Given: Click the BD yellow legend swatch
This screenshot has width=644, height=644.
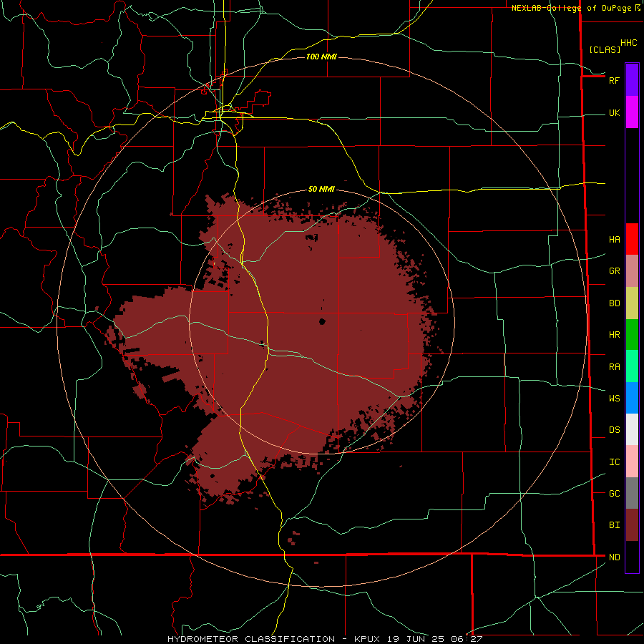Looking at the screenshot, I should pyautogui.click(x=632, y=303).
